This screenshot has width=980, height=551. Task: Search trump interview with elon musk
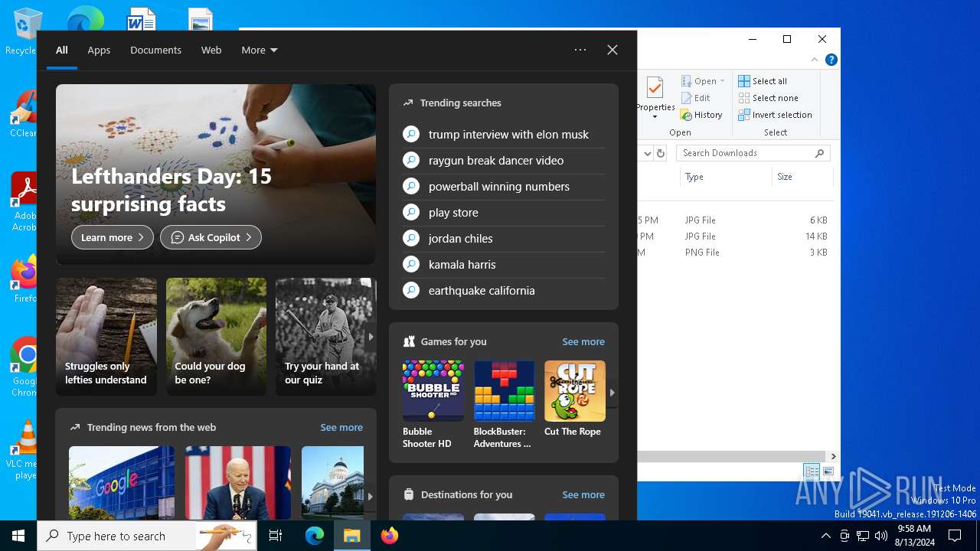pyautogui.click(x=504, y=134)
